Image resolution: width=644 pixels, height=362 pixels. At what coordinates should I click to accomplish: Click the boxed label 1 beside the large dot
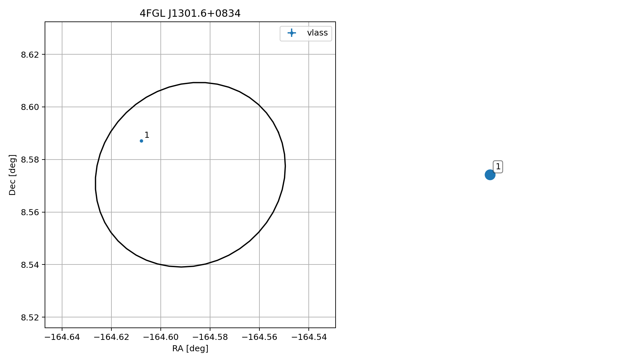498,167
